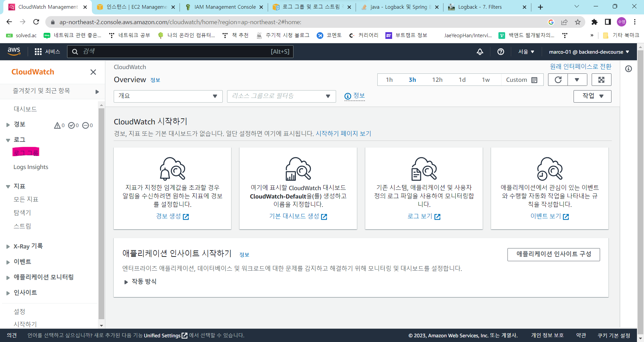
Task: Bookmark this page with the star icon
Action: pyautogui.click(x=578, y=22)
